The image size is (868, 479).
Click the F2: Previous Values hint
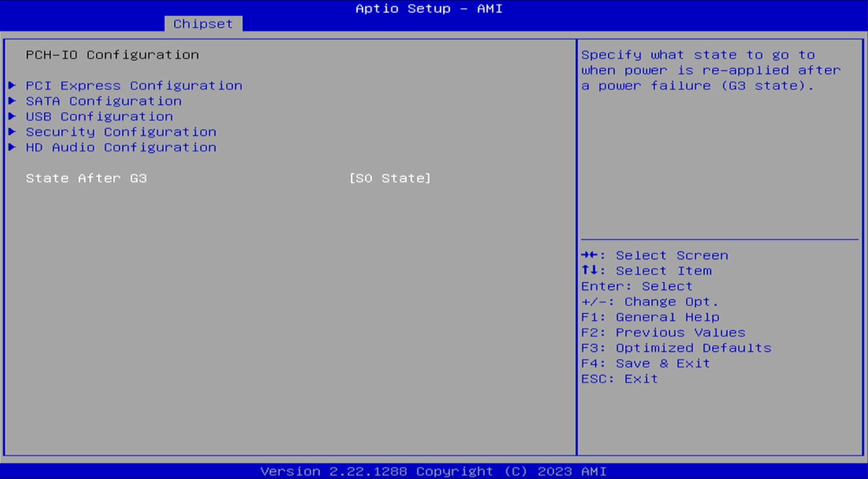click(x=663, y=332)
